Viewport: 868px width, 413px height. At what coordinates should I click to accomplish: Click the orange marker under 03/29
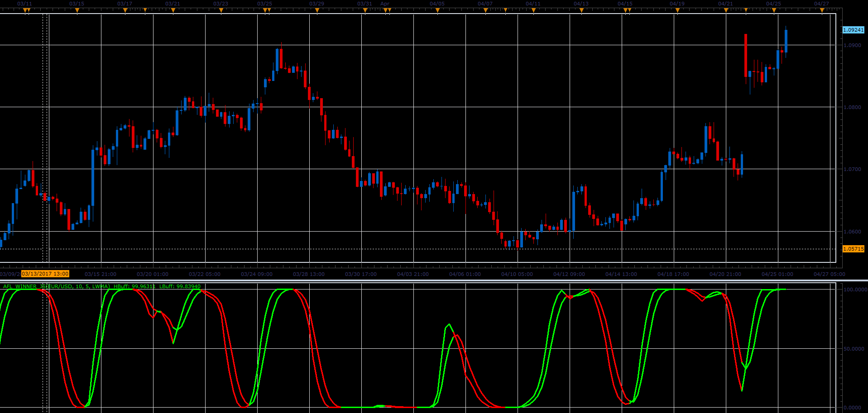pyautogui.click(x=317, y=10)
